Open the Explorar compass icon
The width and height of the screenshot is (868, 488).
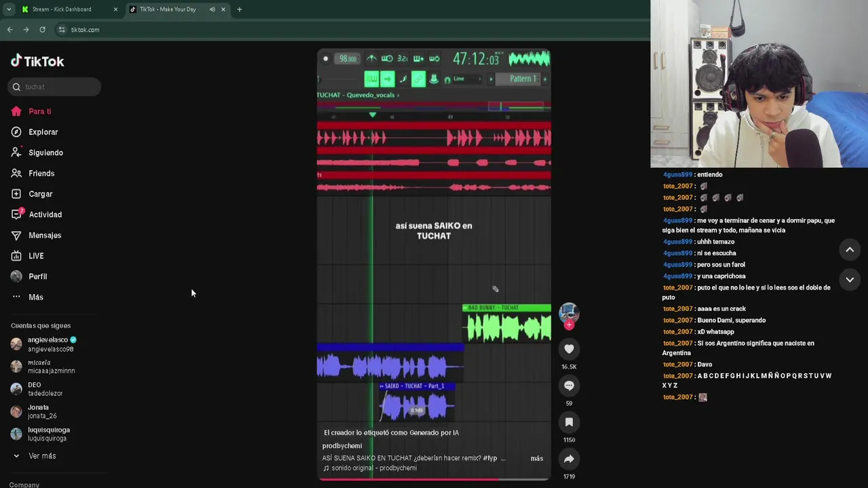click(x=16, y=132)
